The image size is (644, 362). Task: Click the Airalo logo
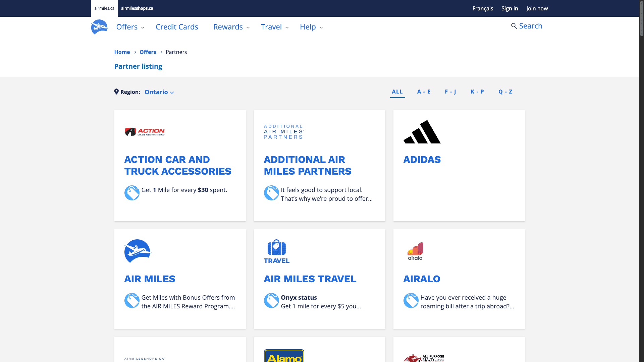pos(415,251)
